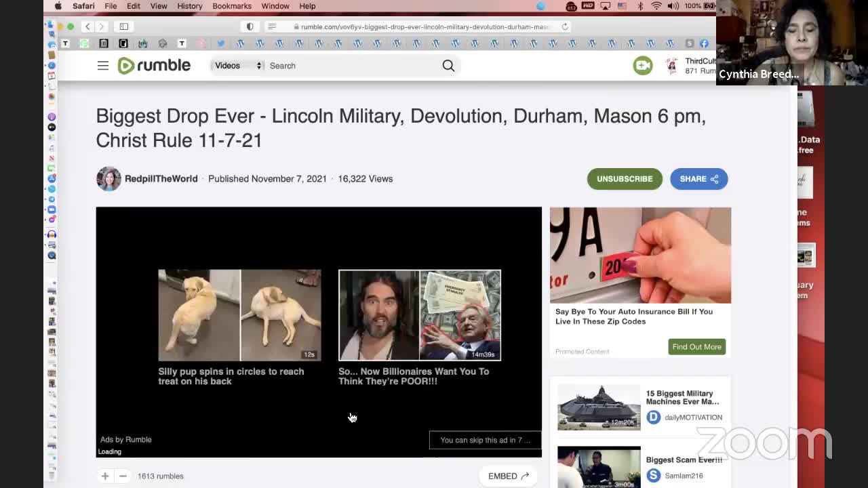This screenshot has width=868, height=488.
Task: Click Find Out More on the ad
Action: pyautogui.click(x=696, y=346)
